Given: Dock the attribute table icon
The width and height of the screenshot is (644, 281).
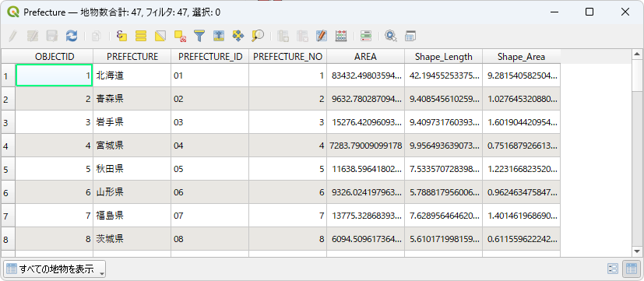Looking at the screenshot, I should tap(410, 36).
